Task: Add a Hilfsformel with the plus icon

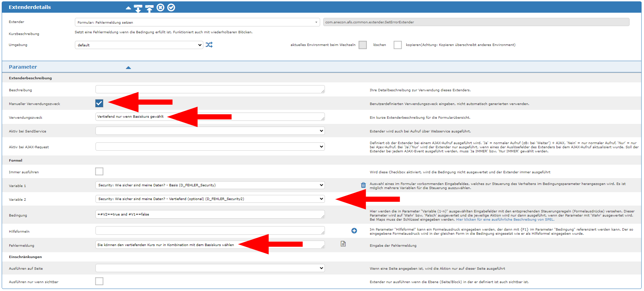Action: coord(354,231)
